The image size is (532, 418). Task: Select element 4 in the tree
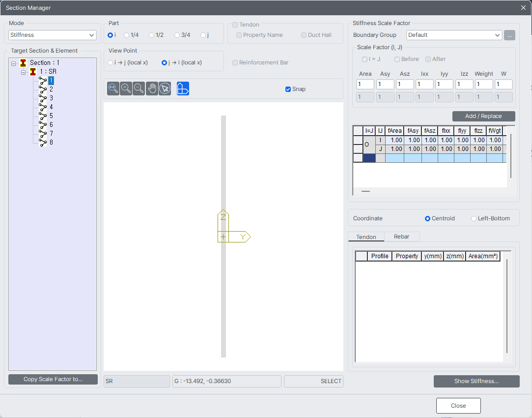pos(51,107)
